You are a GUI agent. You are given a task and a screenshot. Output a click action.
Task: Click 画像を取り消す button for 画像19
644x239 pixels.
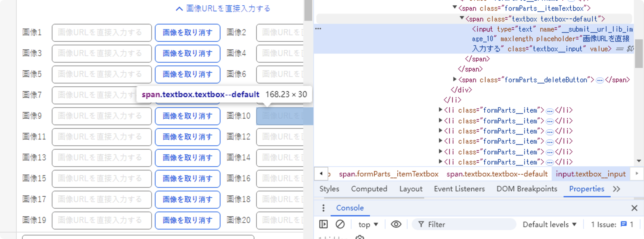click(x=188, y=220)
